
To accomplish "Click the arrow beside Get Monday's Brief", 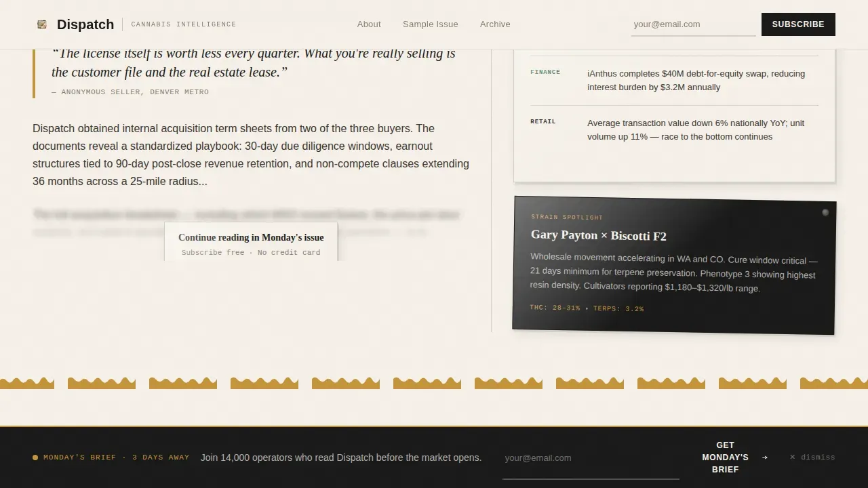I will [765, 457].
